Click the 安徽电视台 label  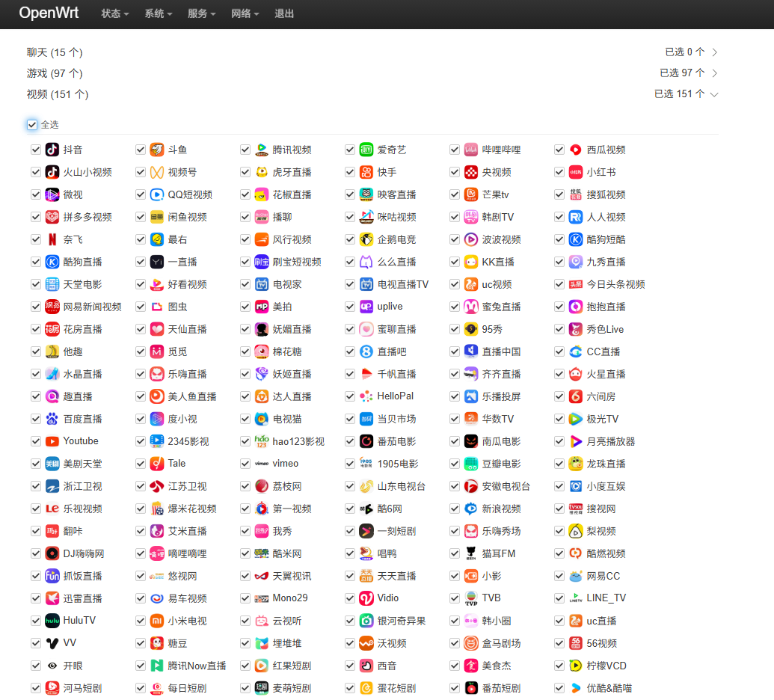click(x=506, y=486)
